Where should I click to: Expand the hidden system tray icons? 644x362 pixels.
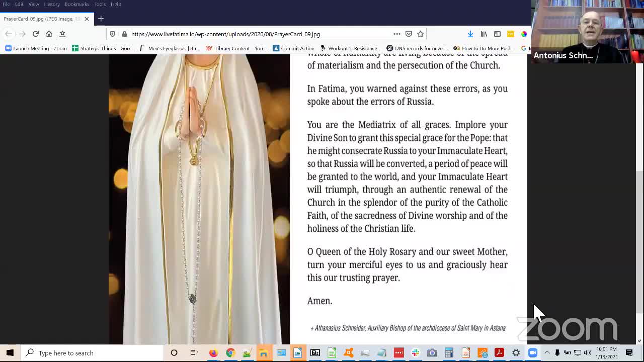click(547, 353)
